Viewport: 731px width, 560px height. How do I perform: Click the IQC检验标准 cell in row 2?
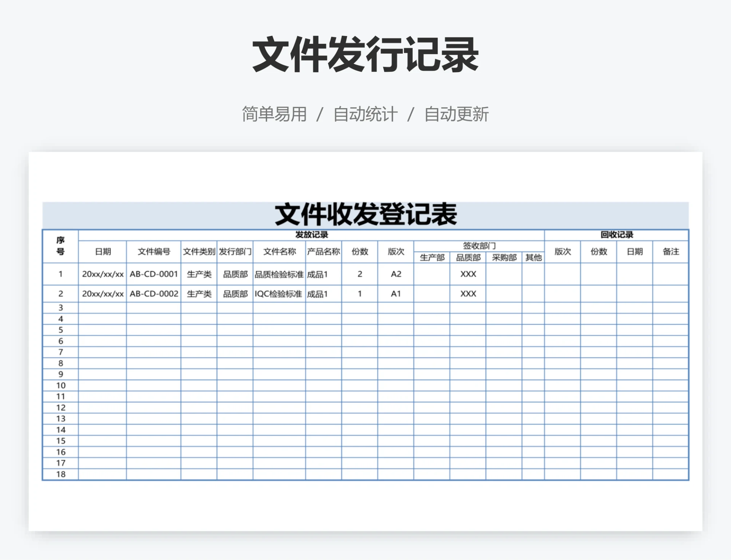click(x=279, y=294)
